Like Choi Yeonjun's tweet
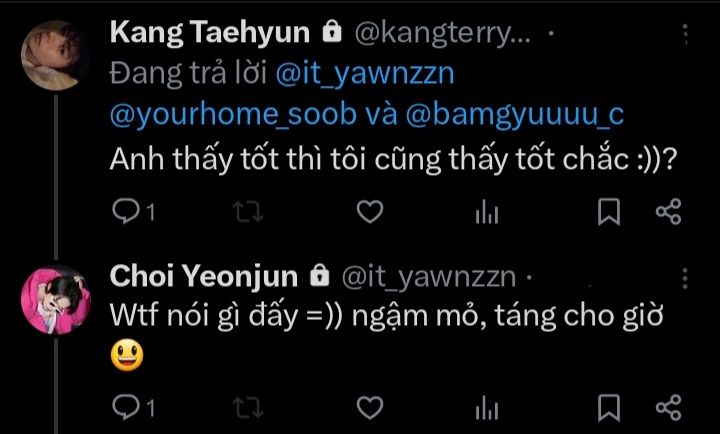The width and height of the screenshot is (720, 434). [370, 408]
